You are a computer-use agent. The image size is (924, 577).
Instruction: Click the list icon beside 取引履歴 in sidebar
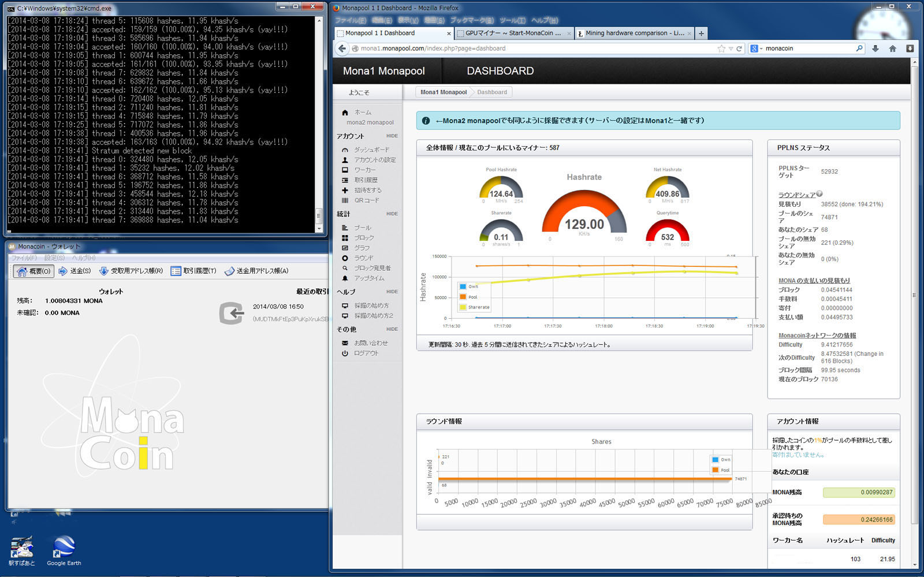[x=345, y=180]
